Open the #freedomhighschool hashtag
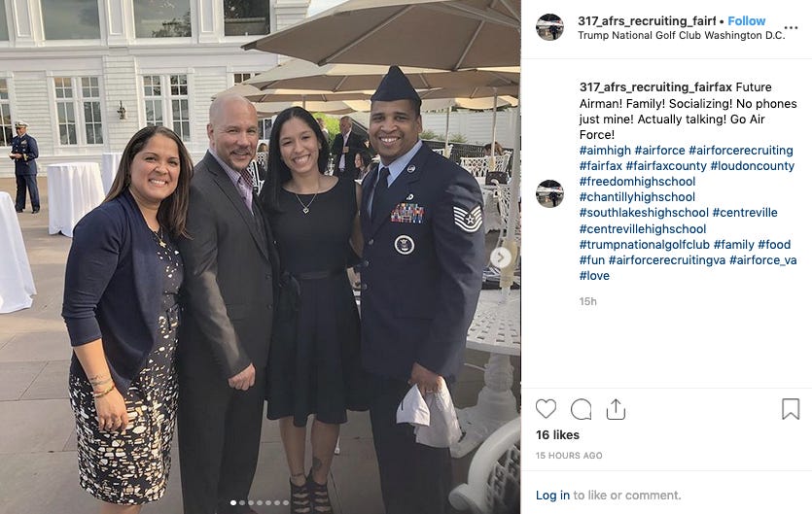 637,181
